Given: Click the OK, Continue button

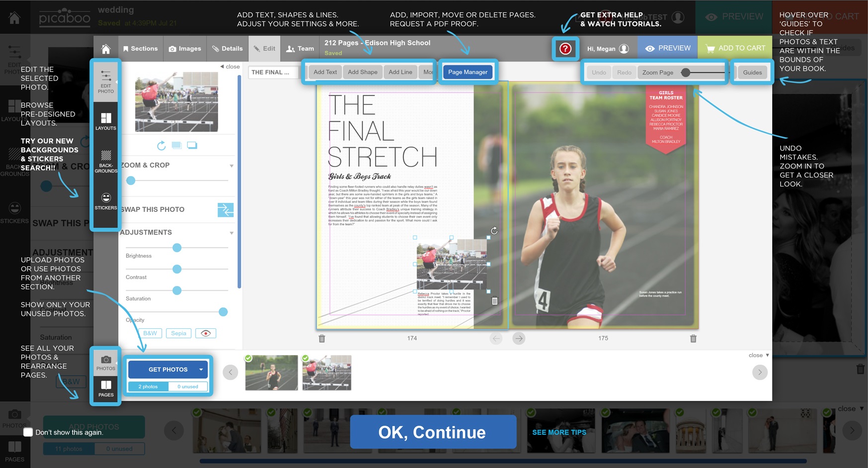Looking at the screenshot, I should pyautogui.click(x=433, y=432).
